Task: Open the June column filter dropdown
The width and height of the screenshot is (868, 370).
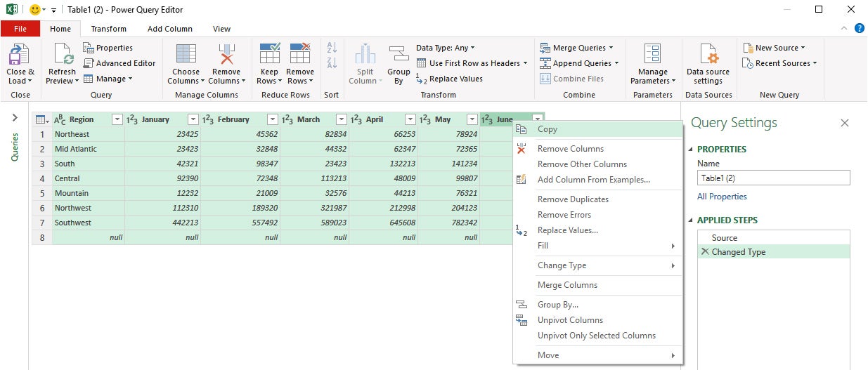Action: (538, 119)
